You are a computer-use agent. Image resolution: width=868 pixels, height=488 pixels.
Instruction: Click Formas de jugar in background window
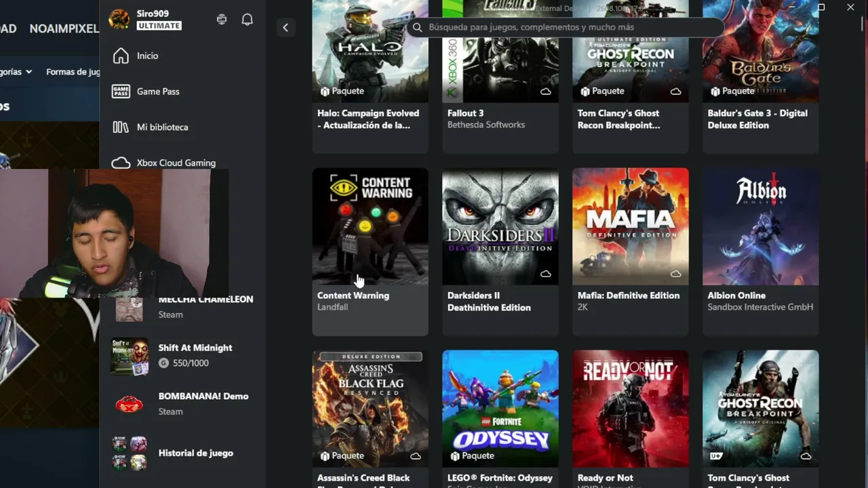73,72
